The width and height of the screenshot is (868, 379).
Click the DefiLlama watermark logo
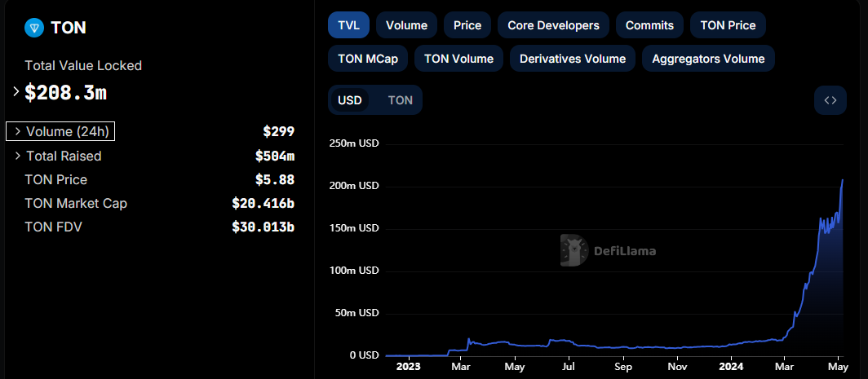tap(609, 251)
